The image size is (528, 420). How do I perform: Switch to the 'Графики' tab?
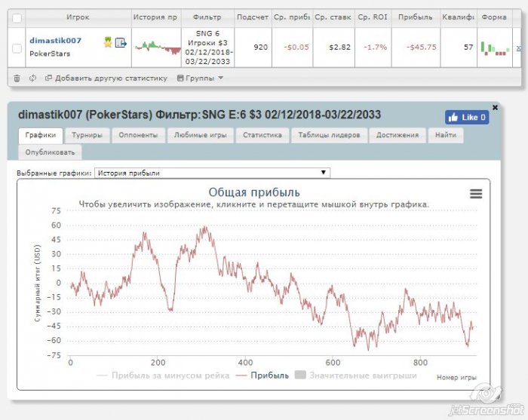tap(41, 135)
